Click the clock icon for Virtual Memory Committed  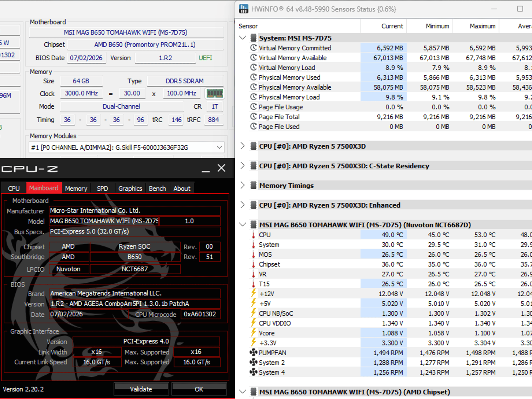pyautogui.click(x=253, y=48)
